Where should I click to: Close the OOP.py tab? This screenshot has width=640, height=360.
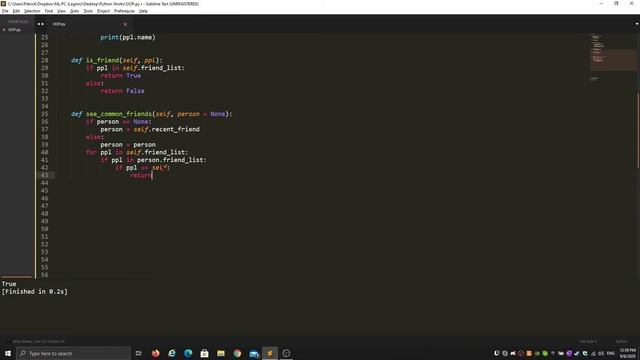[x=125, y=24]
